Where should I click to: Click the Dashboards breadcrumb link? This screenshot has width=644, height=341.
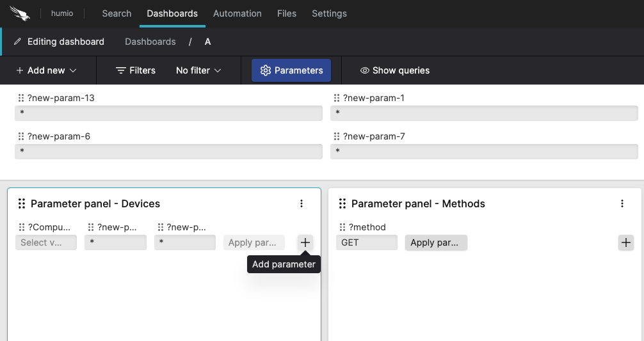pyautogui.click(x=150, y=42)
